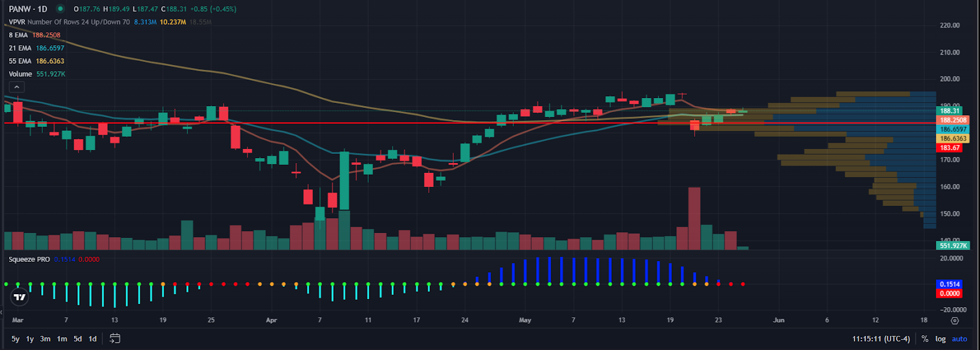Click the 200.00 price scale label
Viewport: 980px width, 350px height.
949,79
